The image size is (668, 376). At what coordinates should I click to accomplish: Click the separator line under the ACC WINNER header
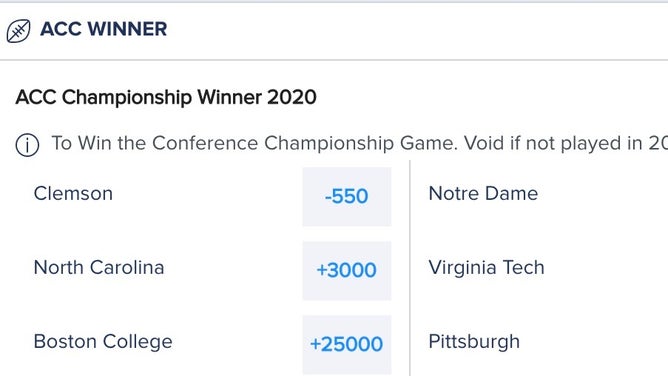pyautogui.click(x=334, y=60)
